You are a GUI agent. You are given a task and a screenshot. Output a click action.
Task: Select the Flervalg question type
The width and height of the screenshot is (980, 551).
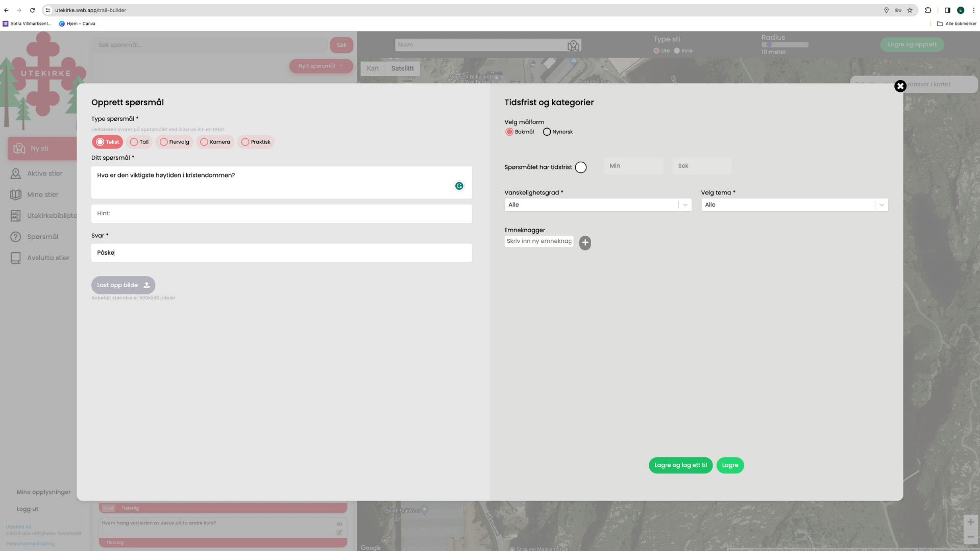pyautogui.click(x=164, y=142)
